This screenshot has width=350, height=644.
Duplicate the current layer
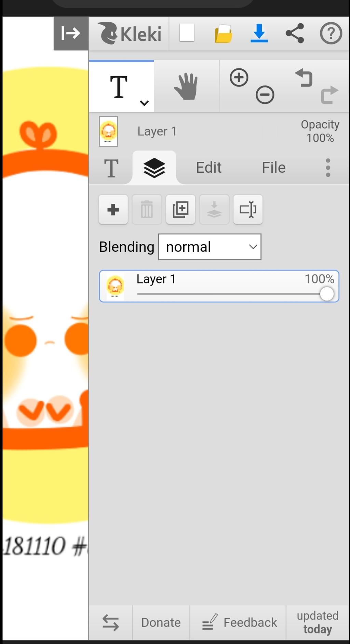(x=180, y=209)
